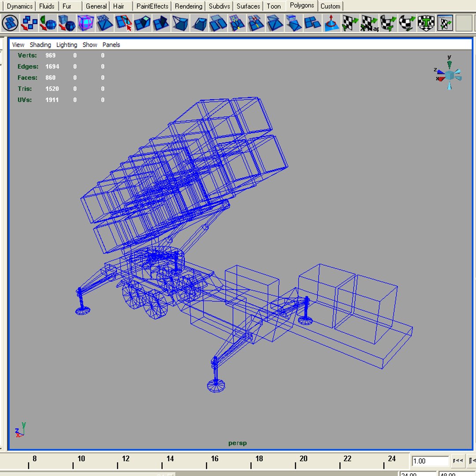Select the Custom shelf tab
Screen dimensions: 476x476
pos(330,6)
